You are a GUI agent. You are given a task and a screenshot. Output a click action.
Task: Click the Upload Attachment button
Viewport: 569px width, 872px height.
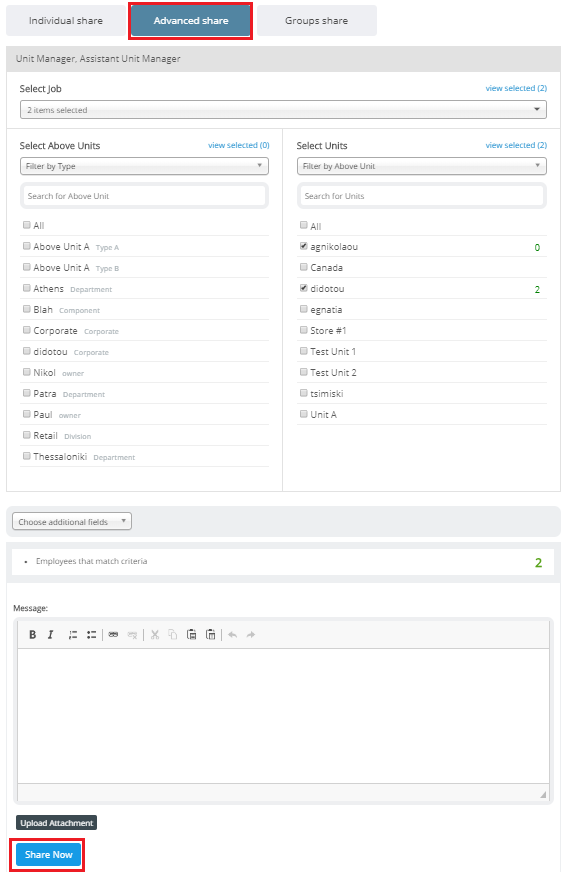pyautogui.click(x=57, y=823)
